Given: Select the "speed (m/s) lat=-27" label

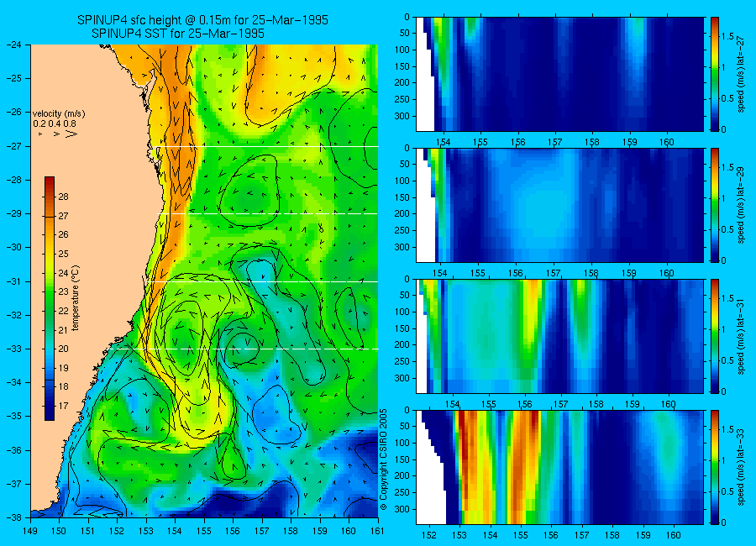Looking at the screenshot, I should pyautogui.click(x=741, y=74).
